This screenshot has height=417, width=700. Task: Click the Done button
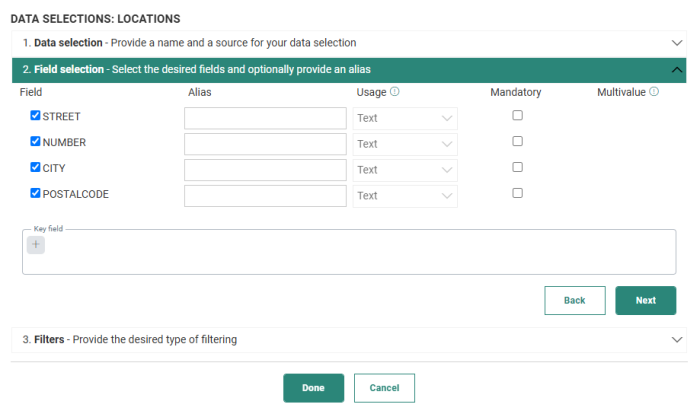click(313, 388)
